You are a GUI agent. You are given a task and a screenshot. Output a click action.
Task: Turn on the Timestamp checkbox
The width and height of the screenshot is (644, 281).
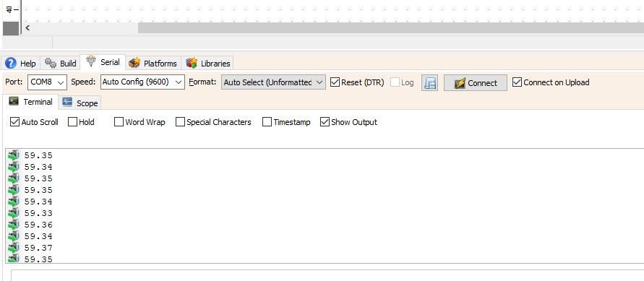pos(267,122)
